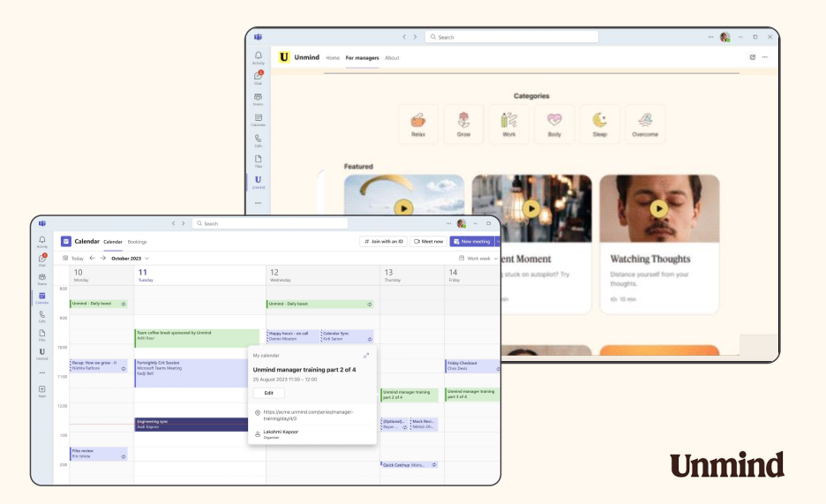The height and width of the screenshot is (504, 826).
Task: Expand the October 2023 month picker
Action: click(147, 259)
